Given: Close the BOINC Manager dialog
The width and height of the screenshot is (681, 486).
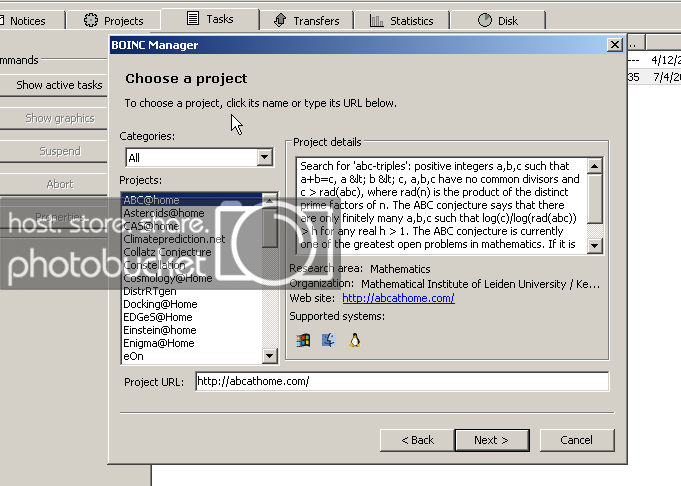Looking at the screenshot, I should click(x=615, y=44).
